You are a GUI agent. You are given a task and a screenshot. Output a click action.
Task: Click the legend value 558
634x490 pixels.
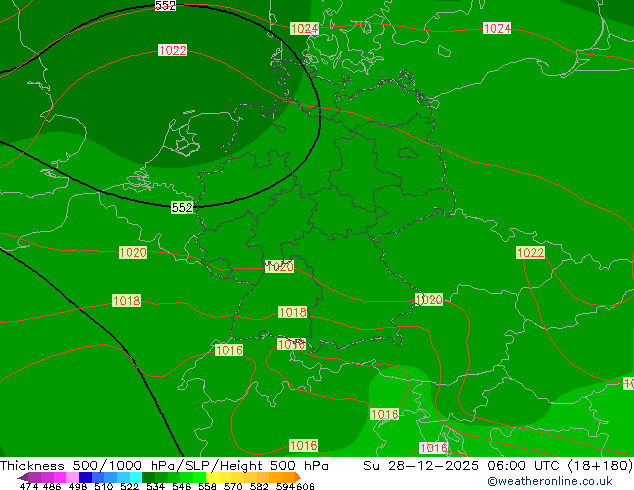pos(207,486)
